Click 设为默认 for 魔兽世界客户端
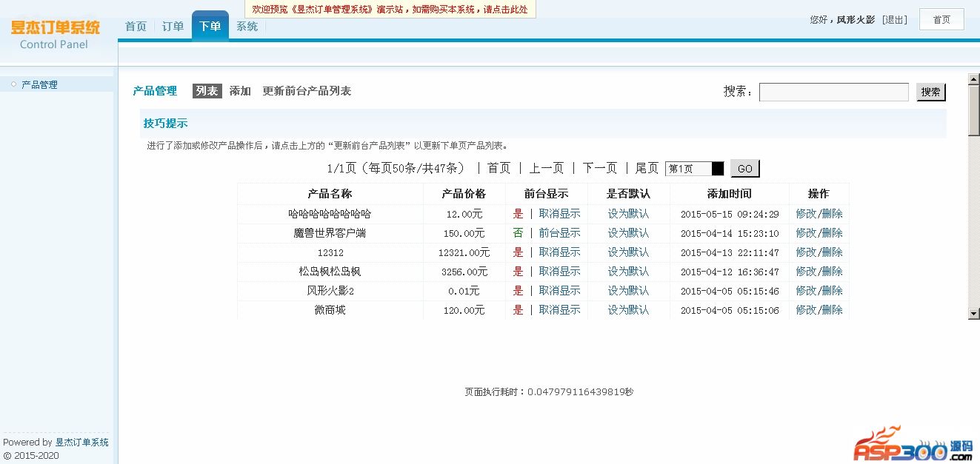980x464 pixels. (x=628, y=233)
